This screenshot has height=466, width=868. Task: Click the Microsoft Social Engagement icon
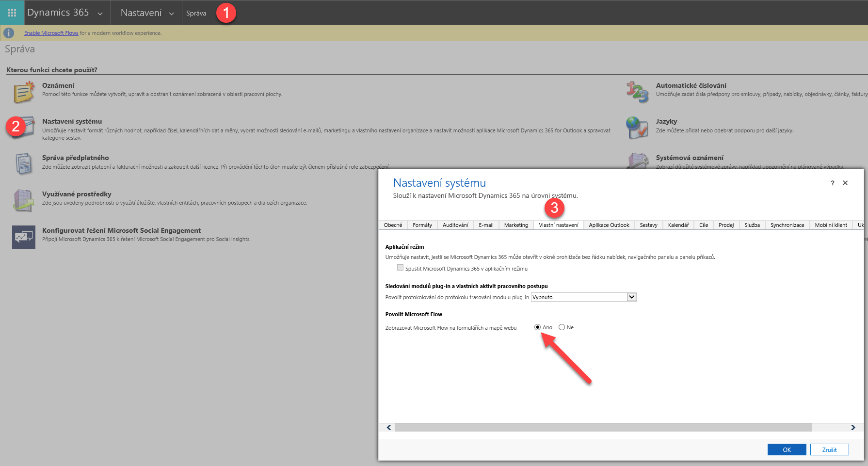24,237
